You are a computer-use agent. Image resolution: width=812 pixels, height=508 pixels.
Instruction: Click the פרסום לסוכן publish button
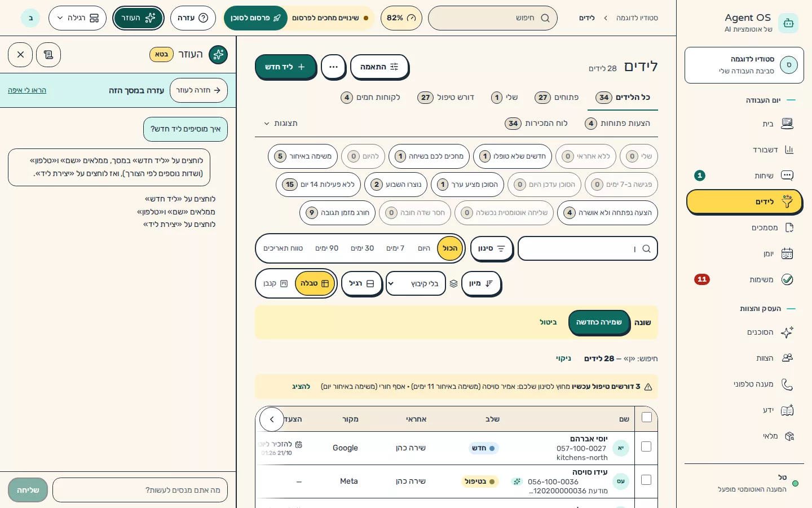point(255,18)
